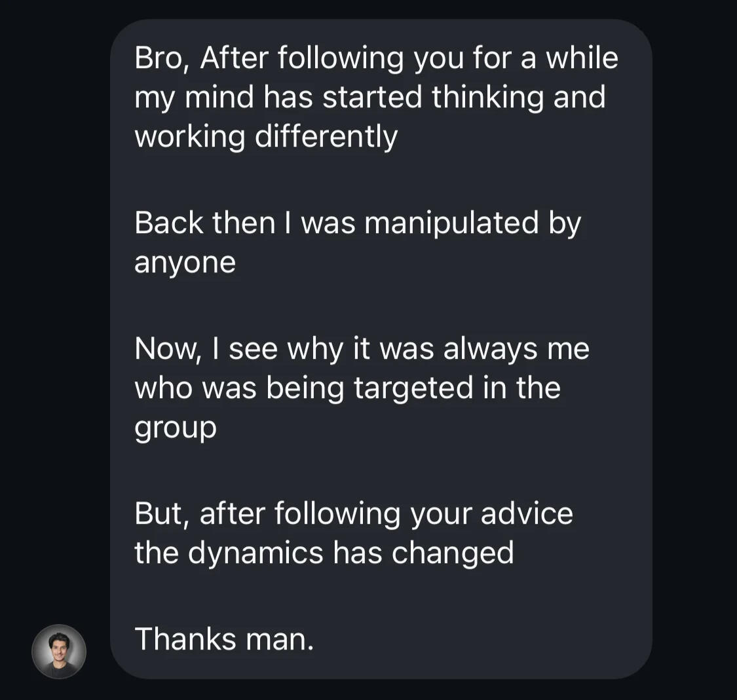
Task: Click the text line reading 'Thanks man.'
Action: click(x=224, y=638)
